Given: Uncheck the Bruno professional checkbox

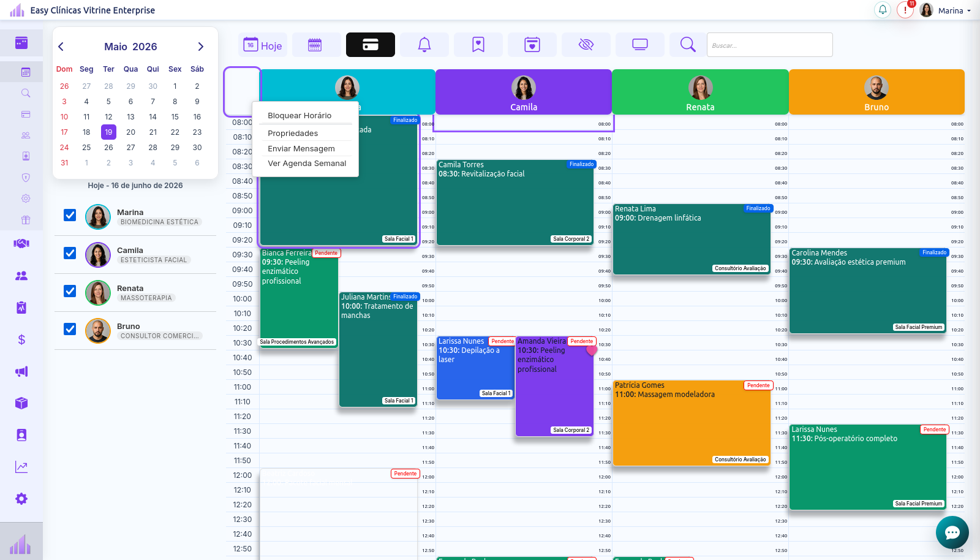Looking at the screenshot, I should (70, 329).
